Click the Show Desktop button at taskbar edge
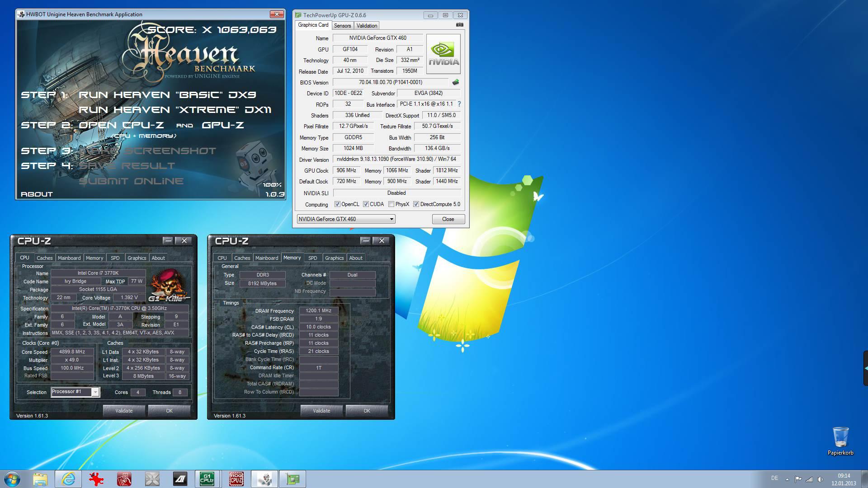 864,479
